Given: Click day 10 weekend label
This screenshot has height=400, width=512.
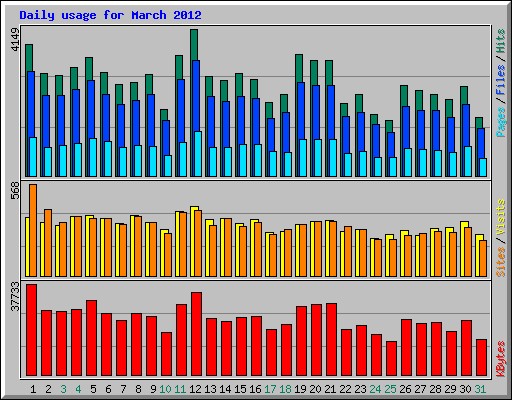Looking at the screenshot, I should click(165, 389).
